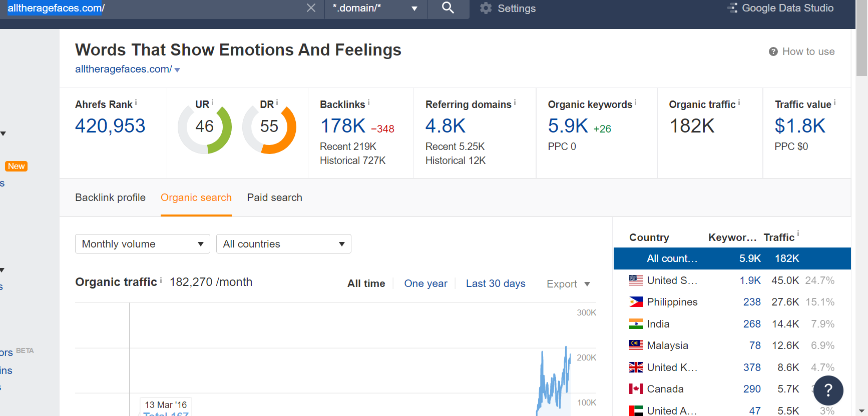Click the orange New badge in sidebar
Viewport: 868px width, 416px height.
16,166
